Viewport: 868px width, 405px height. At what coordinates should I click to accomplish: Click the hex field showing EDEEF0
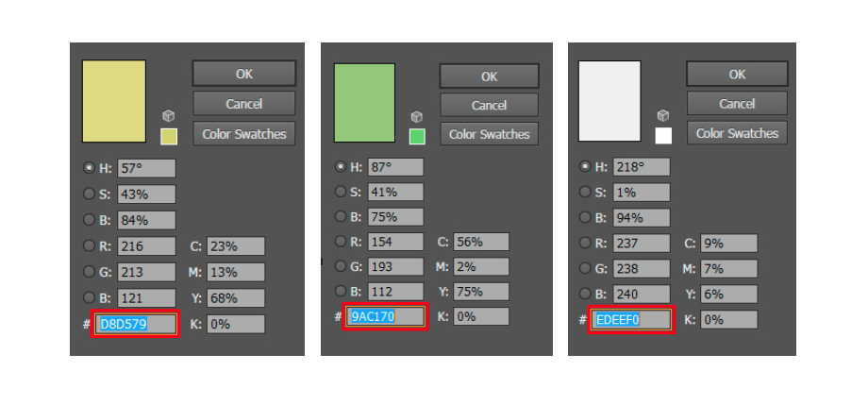pyautogui.click(x=631, y=320)
